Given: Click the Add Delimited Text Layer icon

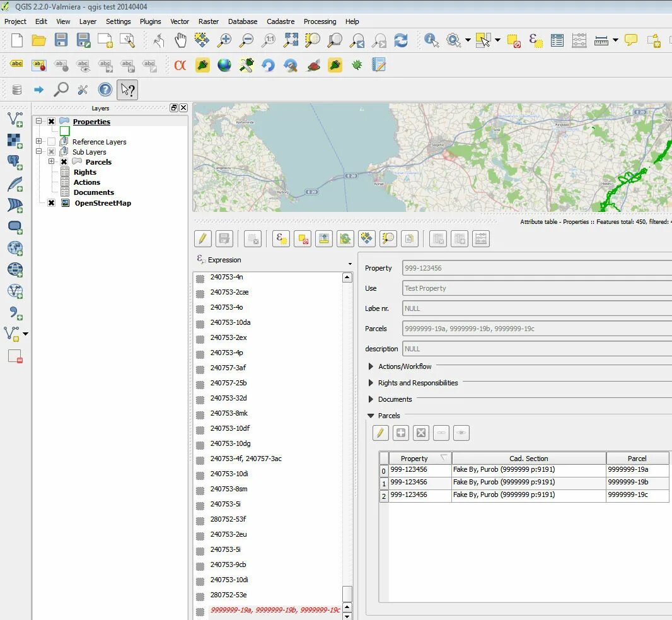Looking at the screenshot, I should coord(14,312).
